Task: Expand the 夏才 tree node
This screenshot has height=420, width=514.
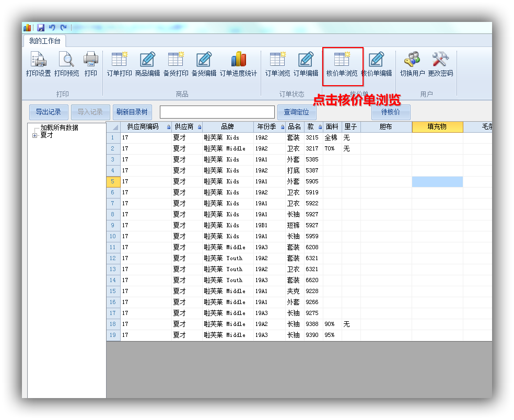Action: pyautogui.click(x=35, y=135)
